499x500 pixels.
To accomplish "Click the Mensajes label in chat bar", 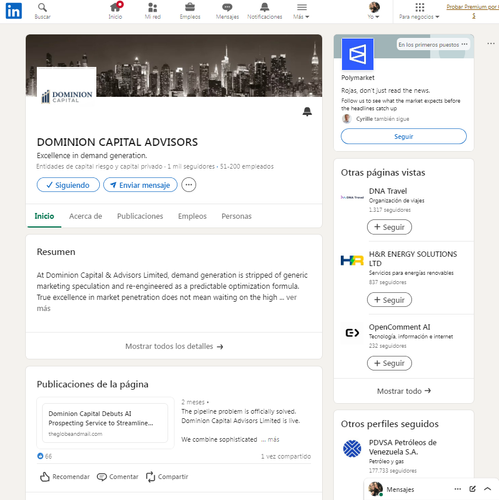I will tap(400, 489).
